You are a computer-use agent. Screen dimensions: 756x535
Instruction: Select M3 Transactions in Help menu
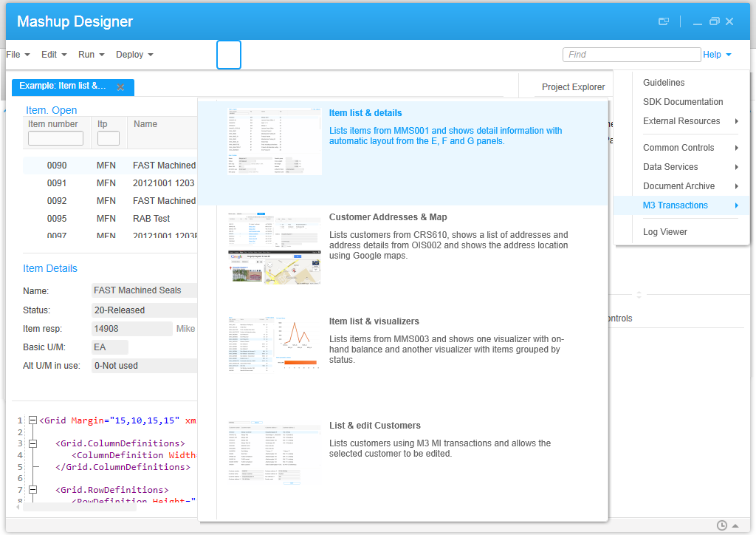[675, 205]
